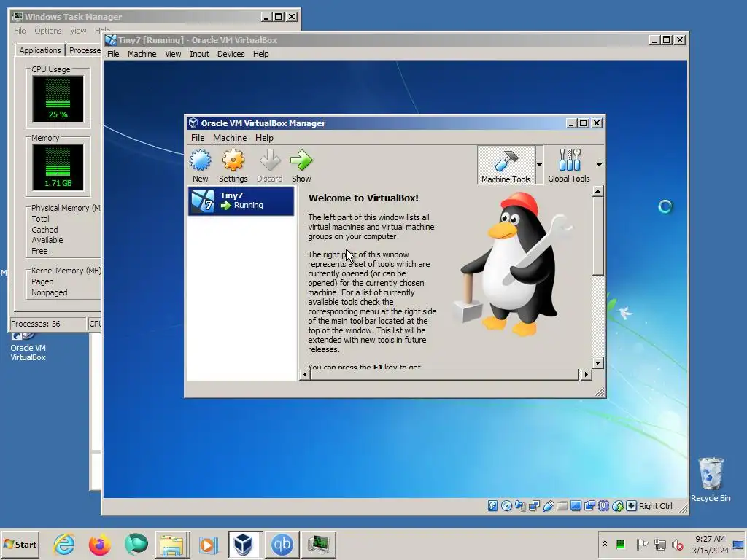Click the CPU Usage gauge in Task Manager
Viewport: 747px width, 560px height.
58,99
